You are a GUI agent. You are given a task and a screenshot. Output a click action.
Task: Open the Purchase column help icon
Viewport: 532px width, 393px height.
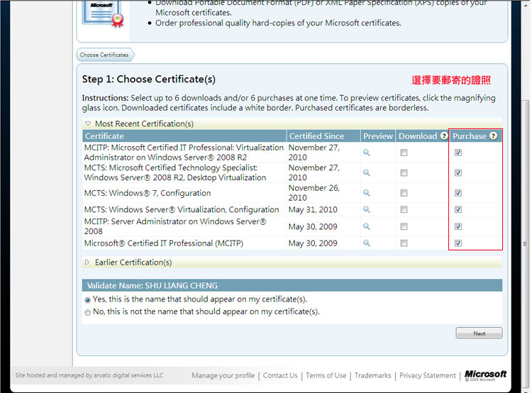(493, 135)
